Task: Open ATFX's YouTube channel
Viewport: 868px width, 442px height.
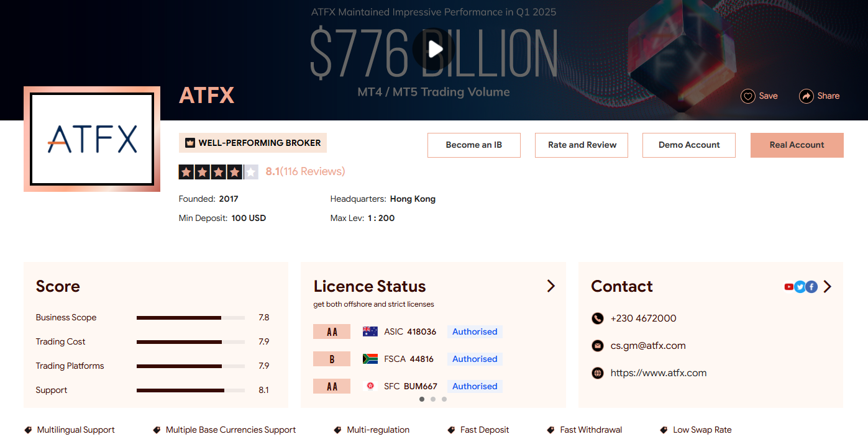Action: [788, 286]
